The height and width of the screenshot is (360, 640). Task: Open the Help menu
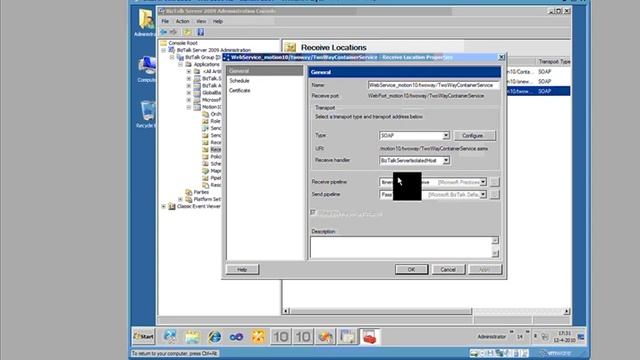[x=218, y=21]
